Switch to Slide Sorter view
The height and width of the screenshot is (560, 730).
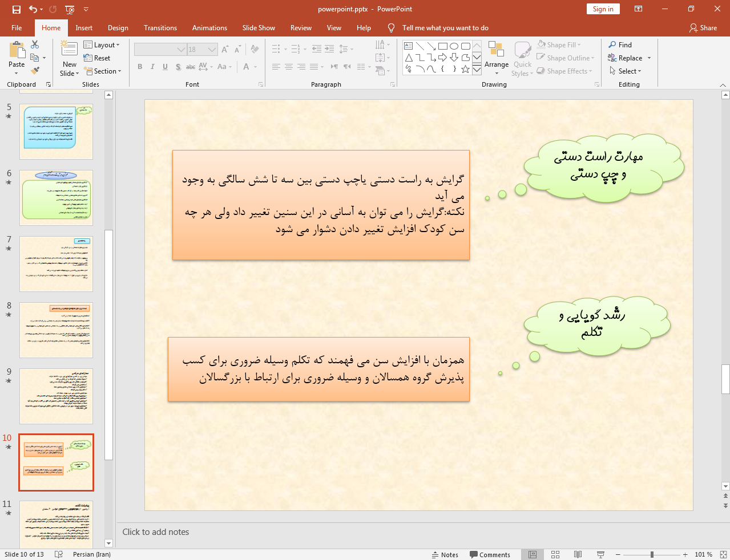pos(555,554)
